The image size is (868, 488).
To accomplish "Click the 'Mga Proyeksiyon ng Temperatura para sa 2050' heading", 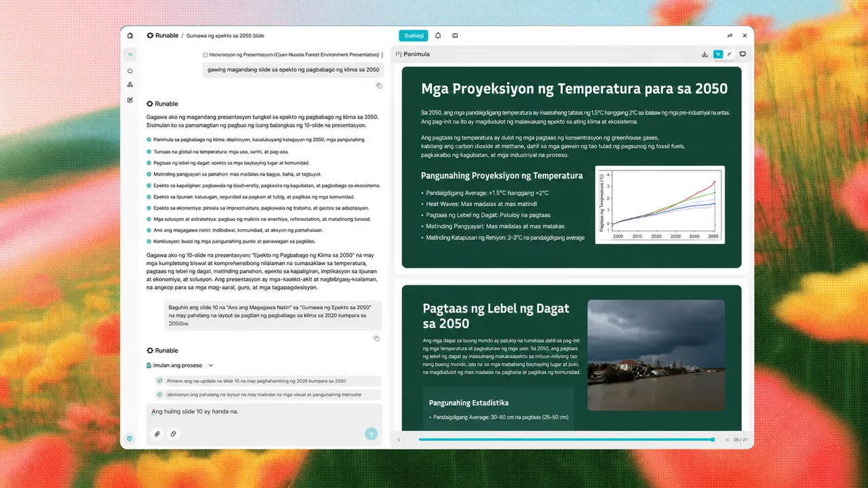I will pos(574,89).
